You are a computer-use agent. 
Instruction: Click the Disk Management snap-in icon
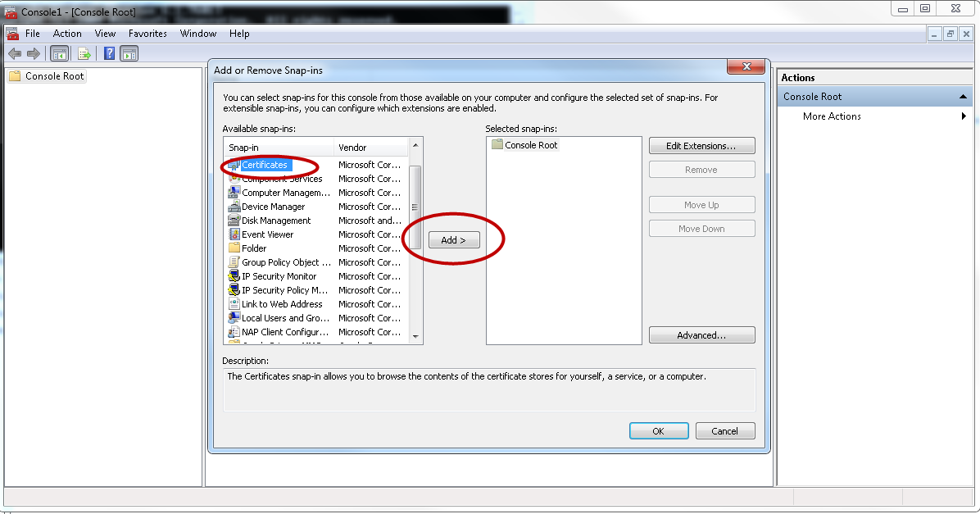[x=234, y=220]
